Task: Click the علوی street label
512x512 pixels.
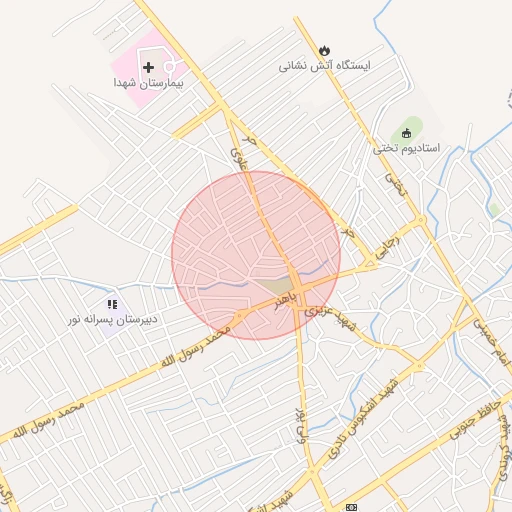Action: coord(239,159)
